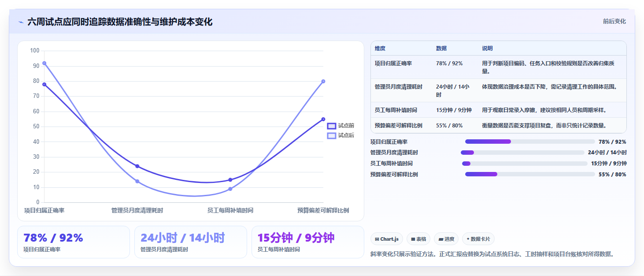Click the 15分钟 / 9分钟 stat card
644x276 pixels.
(308, 242)
